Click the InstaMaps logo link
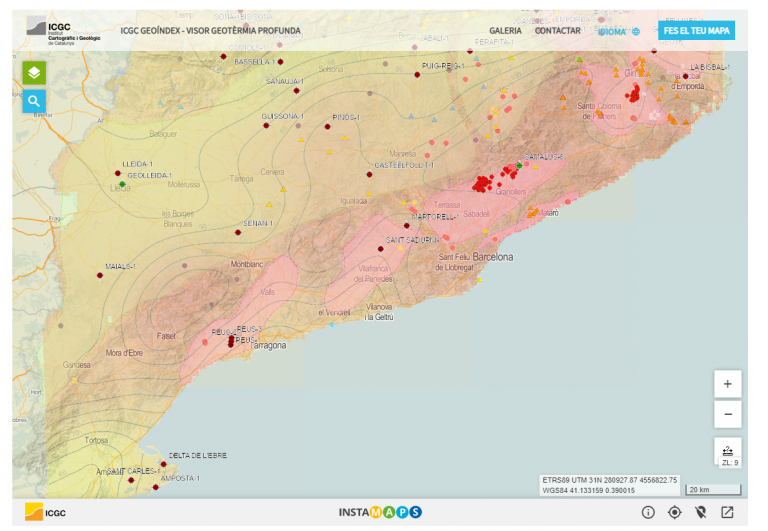The width and height of the screenshot is (768, 531). 380,512
